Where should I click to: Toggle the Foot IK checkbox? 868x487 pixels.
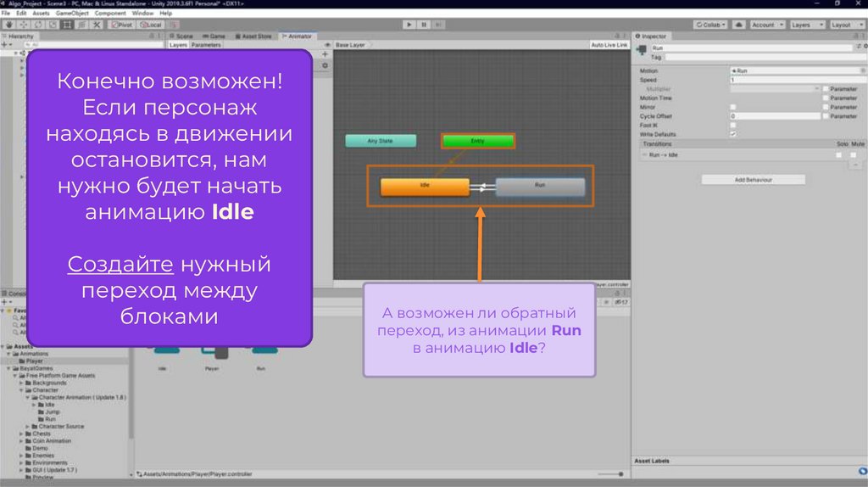click(733, 125)
